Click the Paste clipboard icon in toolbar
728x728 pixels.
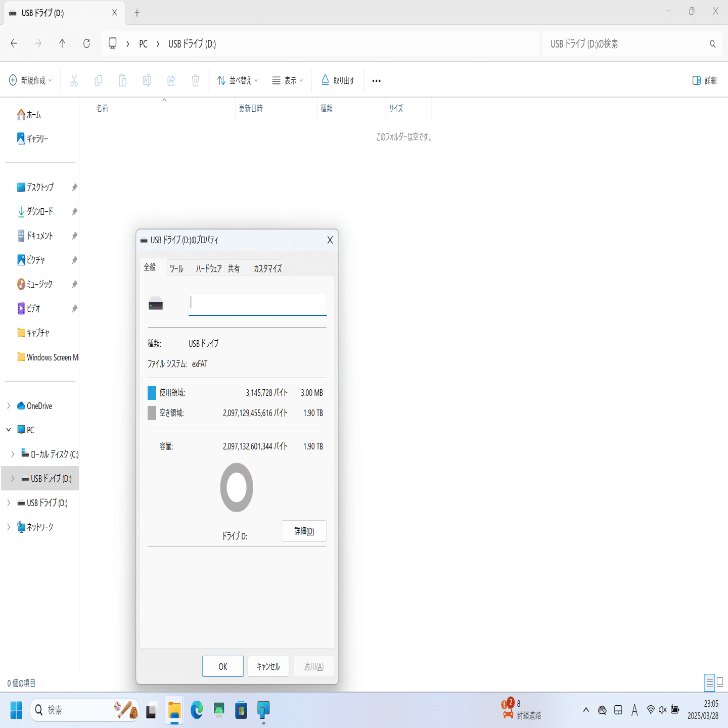122,80
